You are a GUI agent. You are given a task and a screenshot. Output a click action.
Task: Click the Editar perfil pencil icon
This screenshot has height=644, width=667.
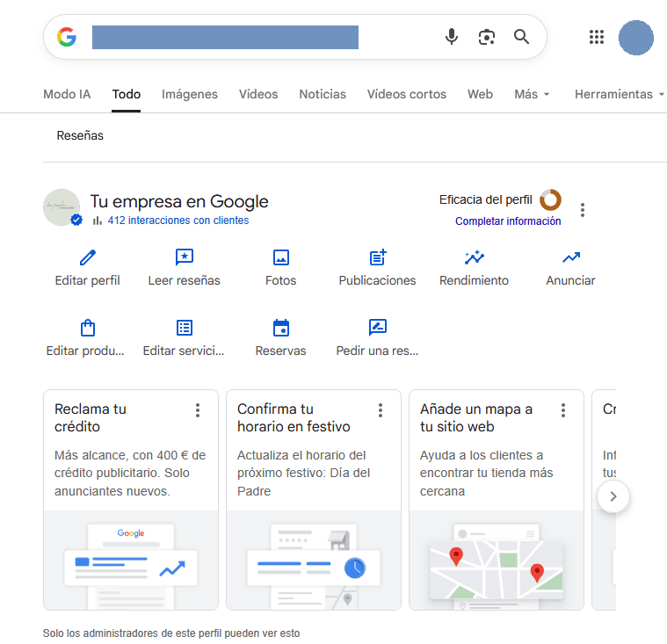pos(88,257)
